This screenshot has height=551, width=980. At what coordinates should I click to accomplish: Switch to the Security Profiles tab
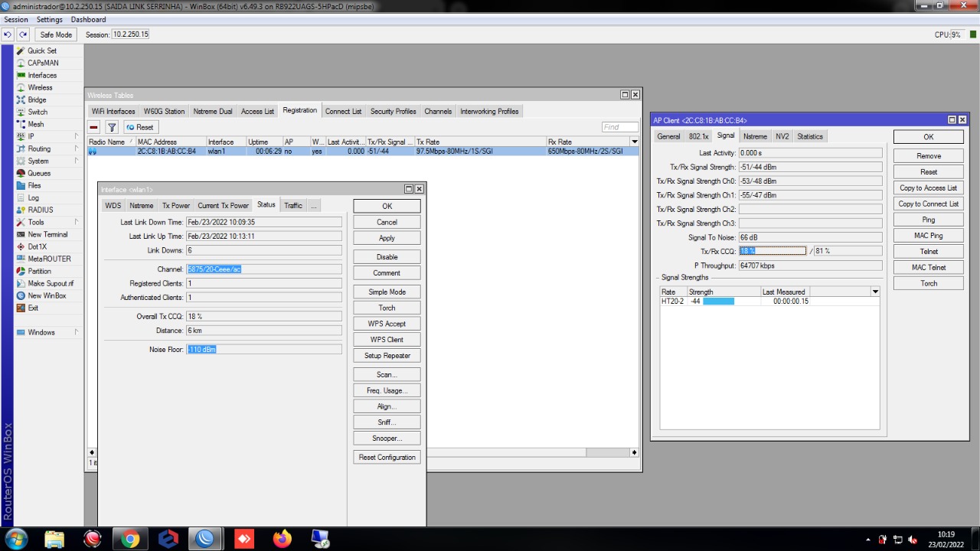click(393, 111)
